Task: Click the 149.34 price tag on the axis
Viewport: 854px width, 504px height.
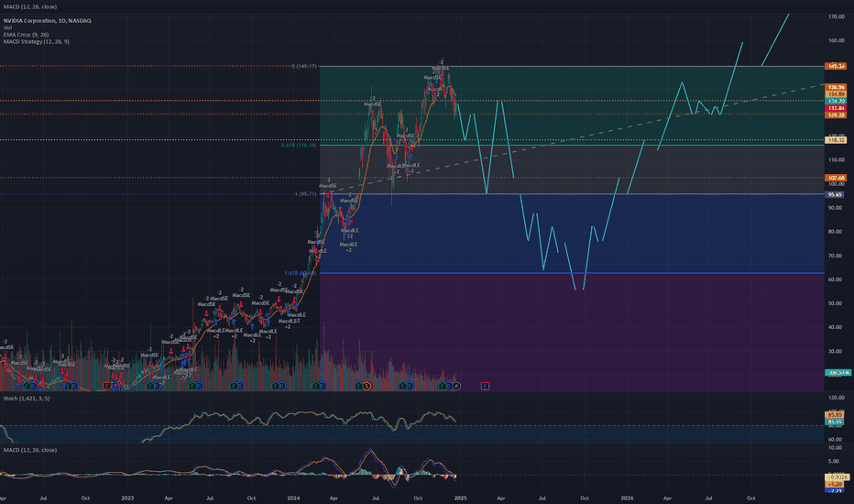Action: click(836, 67)
